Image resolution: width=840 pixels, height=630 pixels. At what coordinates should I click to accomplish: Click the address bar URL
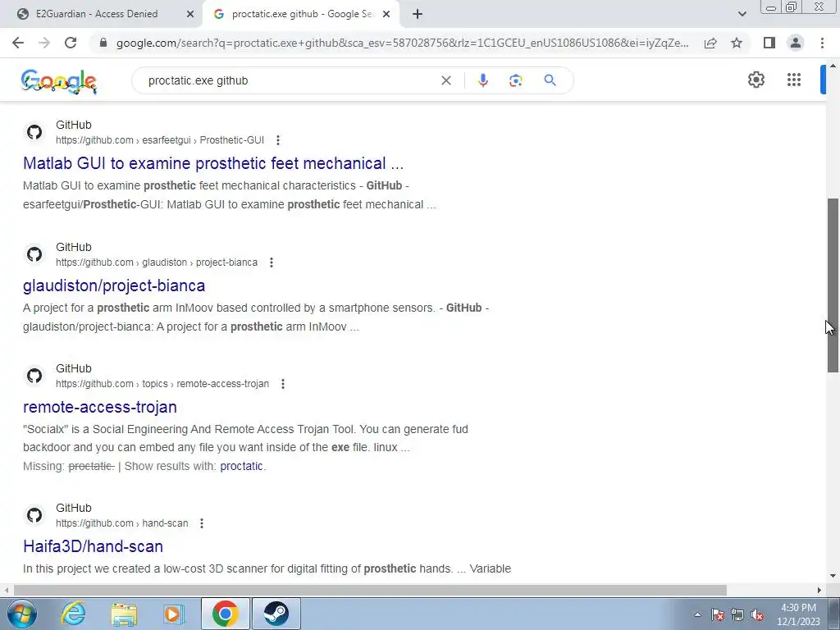click(402, 43)
